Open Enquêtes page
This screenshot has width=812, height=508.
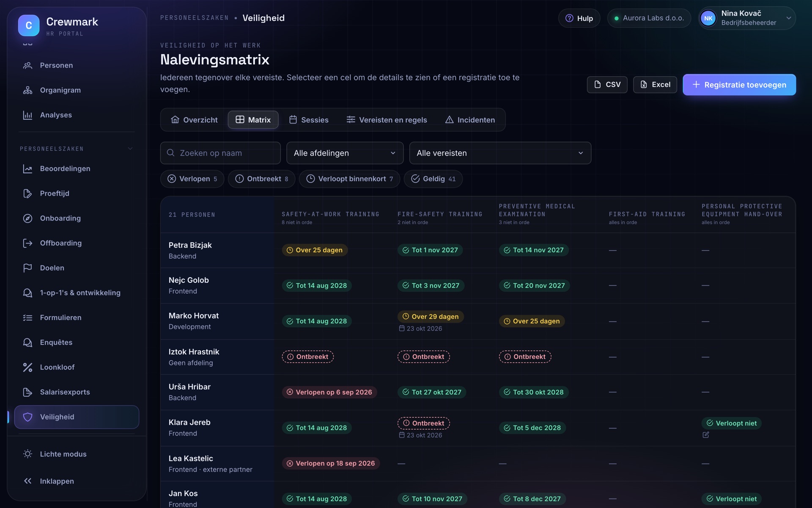click(x=77, y=342)
